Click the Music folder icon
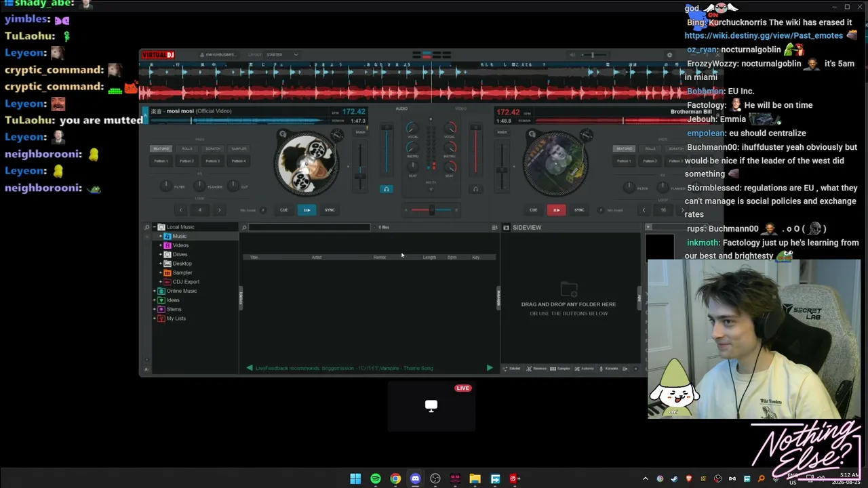Viewport: 868px width, 488px height. click(x=167, y=236)
